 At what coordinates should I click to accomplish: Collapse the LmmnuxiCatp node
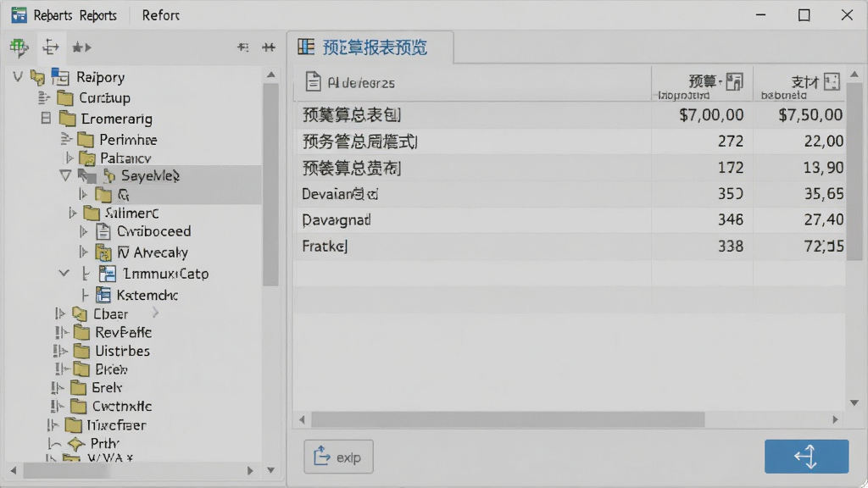(x=64, y=274)
